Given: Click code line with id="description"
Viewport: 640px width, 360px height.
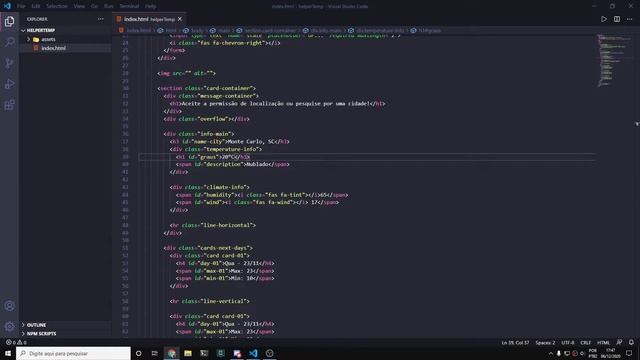Looking at the screenshot, I should coord(233,164).
